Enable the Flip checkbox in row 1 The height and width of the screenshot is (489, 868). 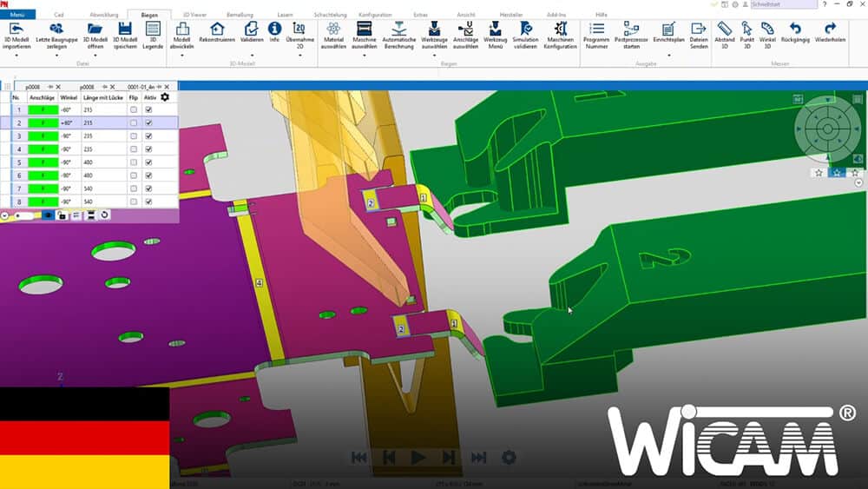click(133, 110)
